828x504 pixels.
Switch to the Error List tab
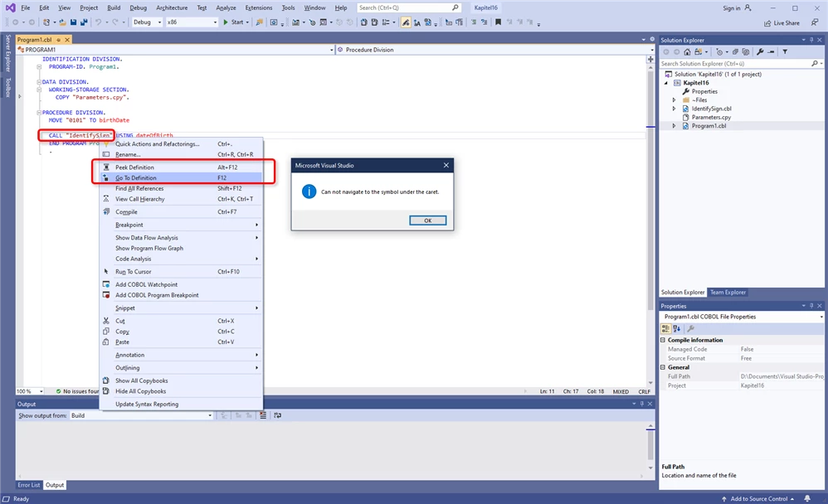point(28,485)
